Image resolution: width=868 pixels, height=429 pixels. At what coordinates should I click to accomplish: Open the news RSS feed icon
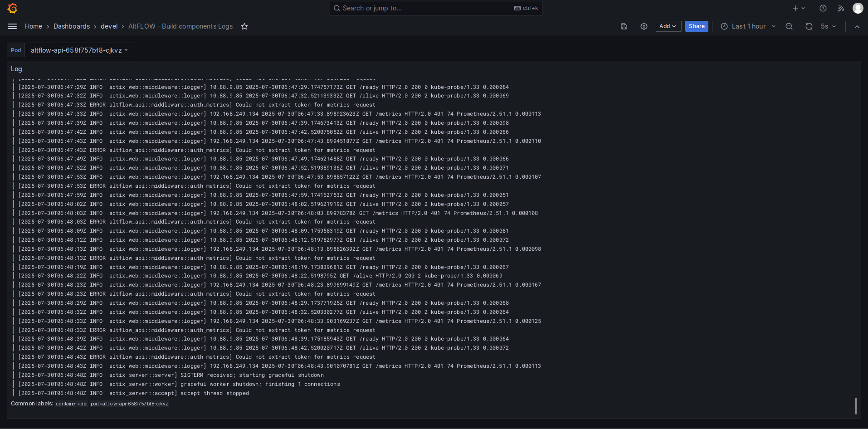841,8
